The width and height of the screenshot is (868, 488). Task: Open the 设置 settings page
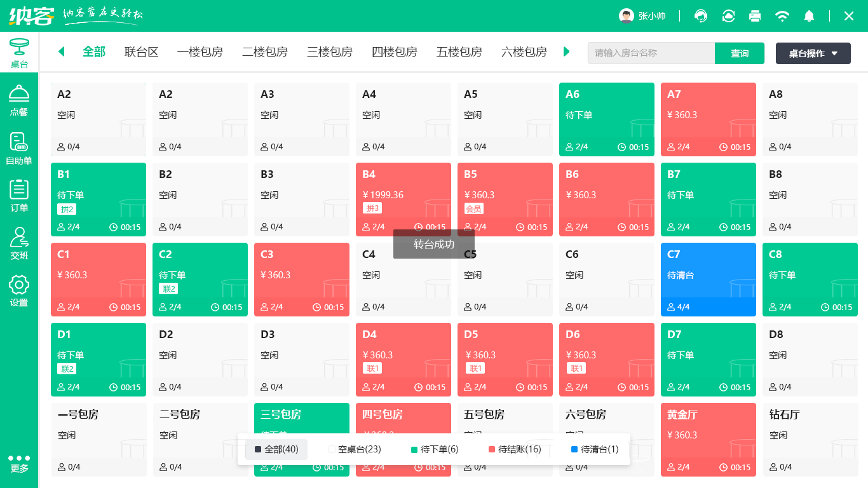tap(19, 289)
